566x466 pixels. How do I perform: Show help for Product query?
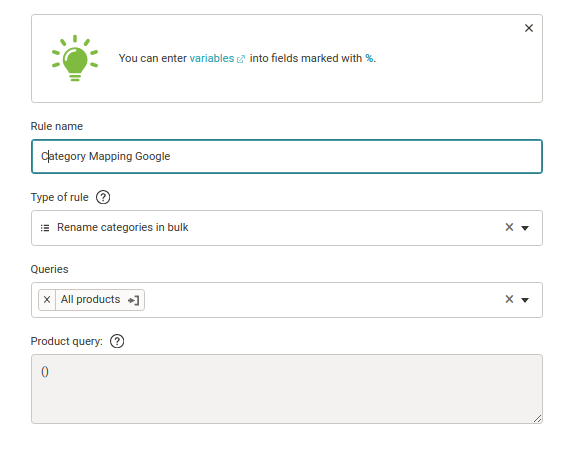point(117,341)
